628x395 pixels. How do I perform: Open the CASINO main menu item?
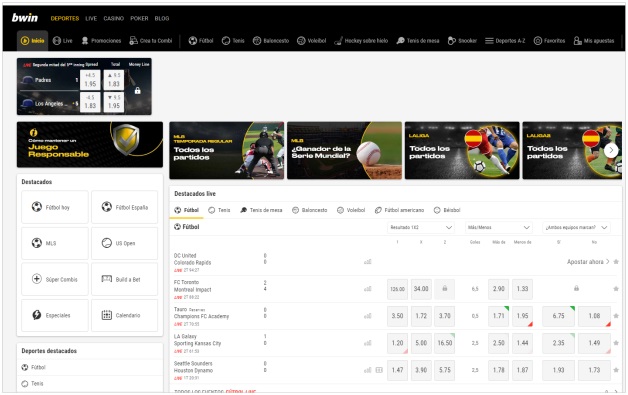coord(114,18)
